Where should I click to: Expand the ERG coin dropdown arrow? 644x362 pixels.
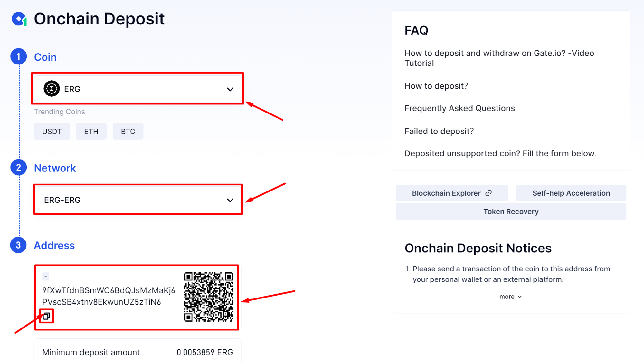(230, 89)
